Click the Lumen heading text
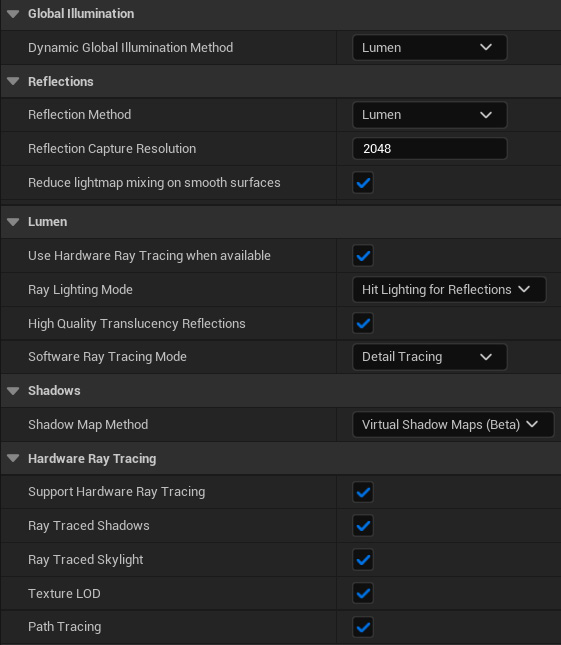561x645 pixels. 48,222
